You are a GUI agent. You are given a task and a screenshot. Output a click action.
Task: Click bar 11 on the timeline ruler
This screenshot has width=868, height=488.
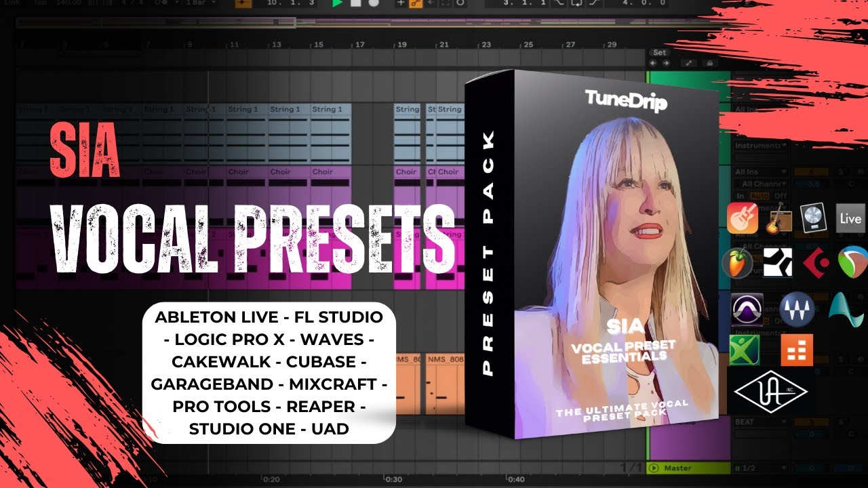(x=234, y=45)
